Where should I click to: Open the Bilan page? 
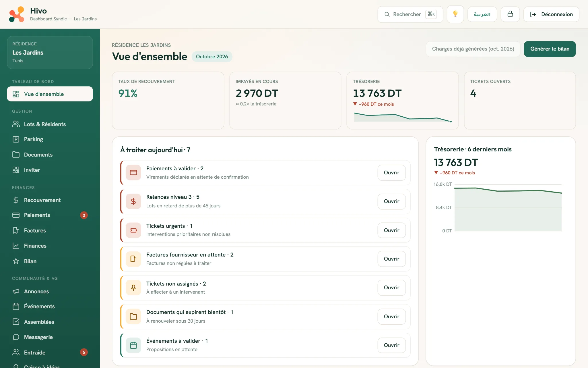click(x=50, y=261)
